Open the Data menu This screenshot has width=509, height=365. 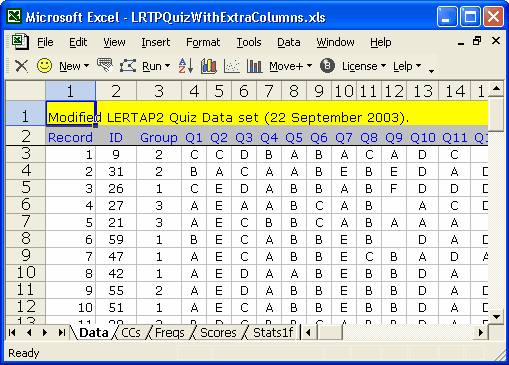[x=289, y=42]
